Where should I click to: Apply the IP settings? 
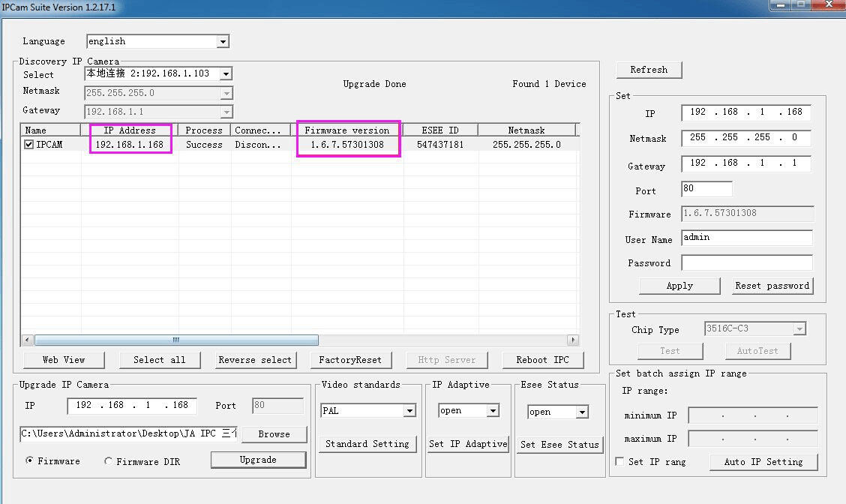(679, 286)
